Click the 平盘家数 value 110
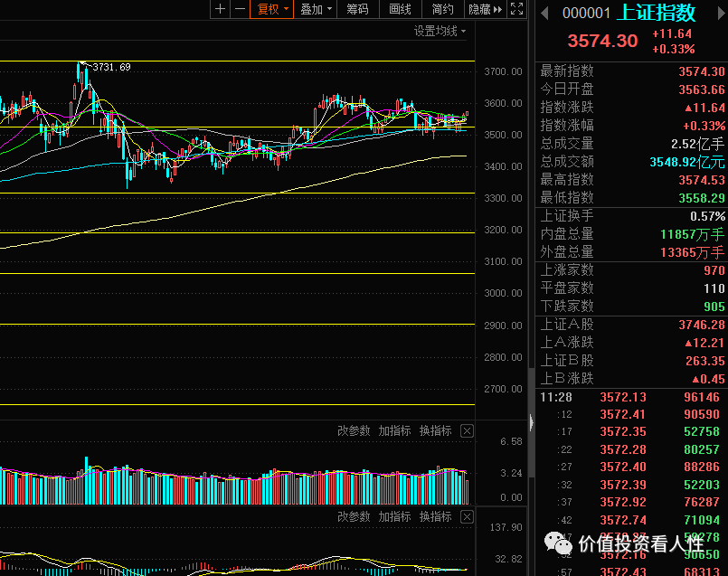 pos(714,288)
